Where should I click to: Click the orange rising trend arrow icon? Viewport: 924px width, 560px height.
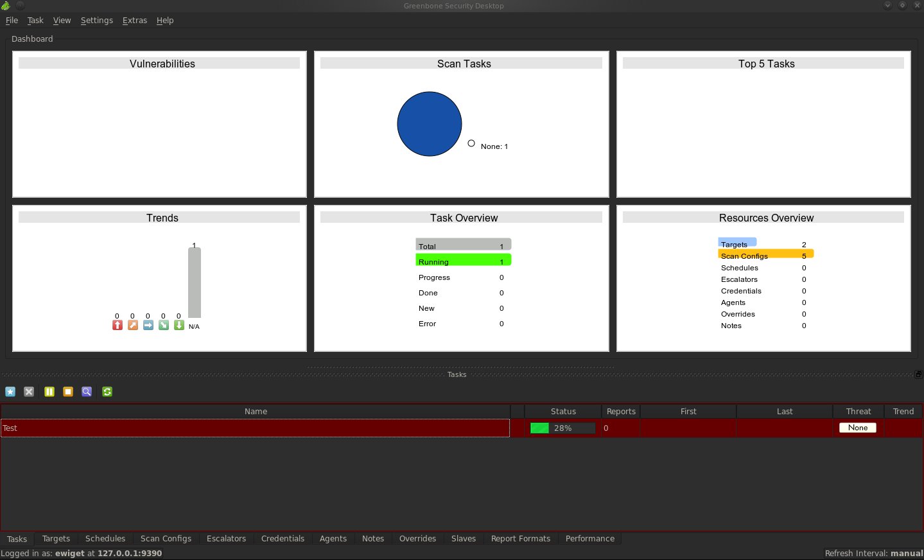pyautogui.click(x=133, y=325)
